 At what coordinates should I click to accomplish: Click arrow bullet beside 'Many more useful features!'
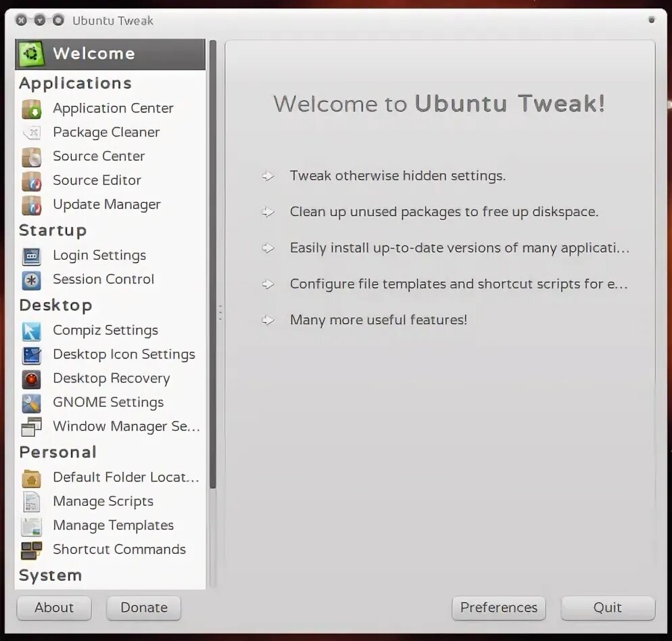pyautogui.click(x=268, y=320)
